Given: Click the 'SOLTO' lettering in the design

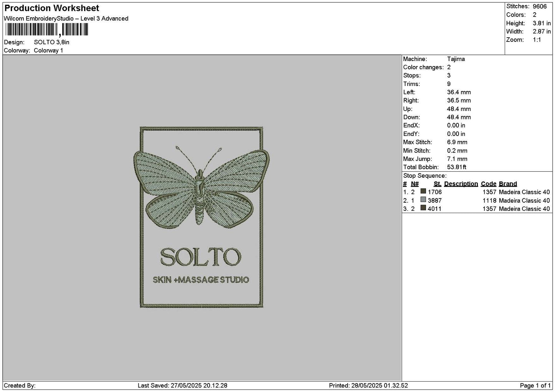Looking at the screenshot, I should click(200, 257).
